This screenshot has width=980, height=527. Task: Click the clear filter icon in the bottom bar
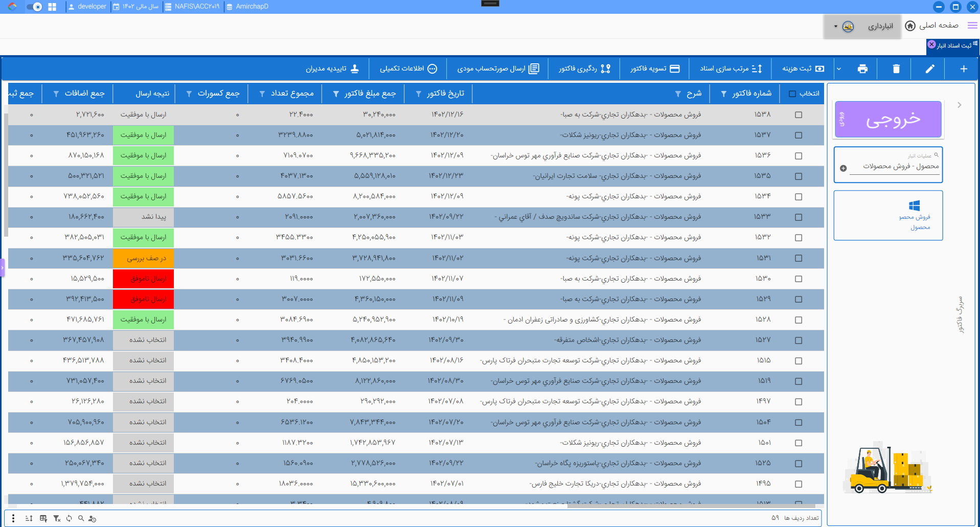(x=57, y=518)
